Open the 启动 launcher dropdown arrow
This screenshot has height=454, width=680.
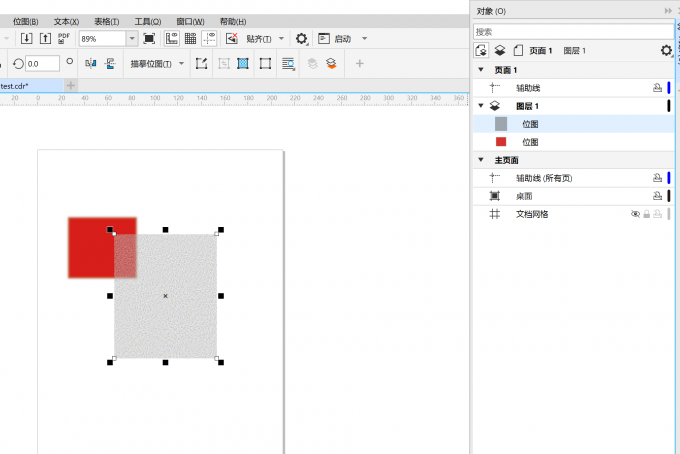coord(365,39)
